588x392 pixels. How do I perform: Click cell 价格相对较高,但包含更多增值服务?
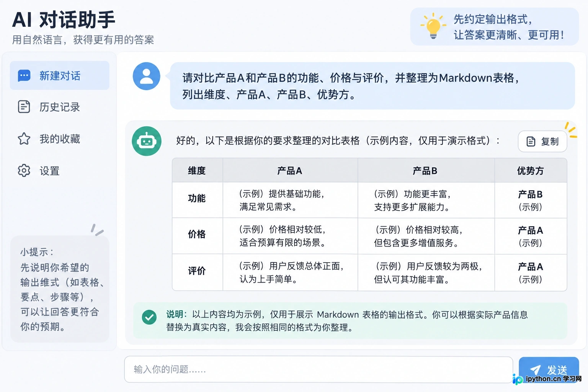click(x=425, y=236)
